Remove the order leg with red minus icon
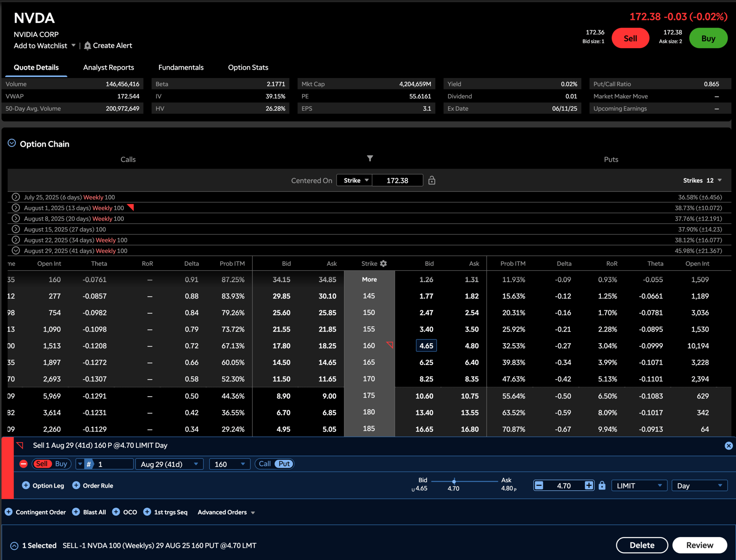 23,464
